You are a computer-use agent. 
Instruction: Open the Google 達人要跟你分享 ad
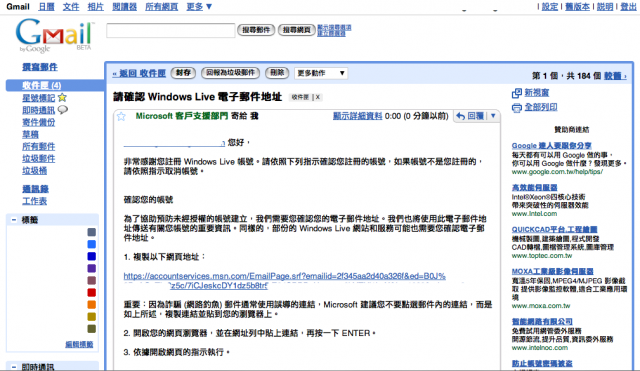pos(551,146)
